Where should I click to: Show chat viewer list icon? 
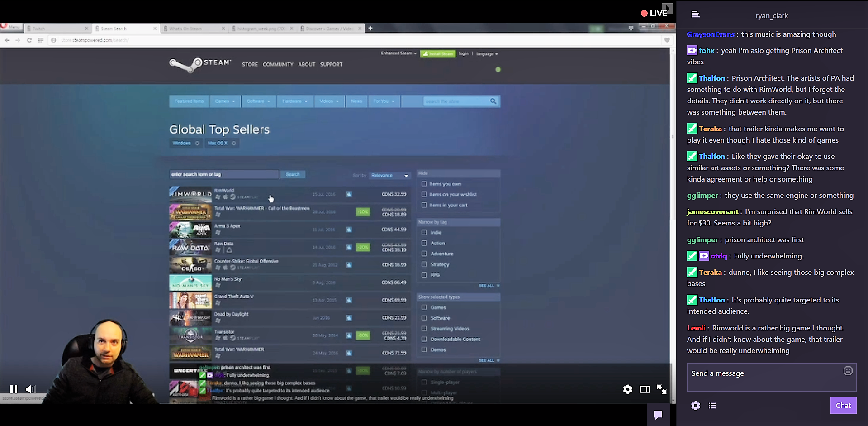(x=712, y=406)
